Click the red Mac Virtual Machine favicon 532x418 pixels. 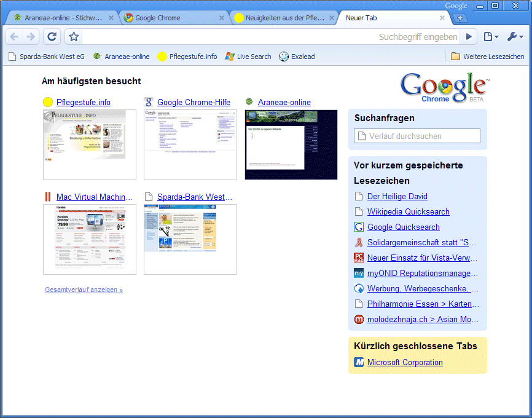pyautogui.click(x=48, y=197)
